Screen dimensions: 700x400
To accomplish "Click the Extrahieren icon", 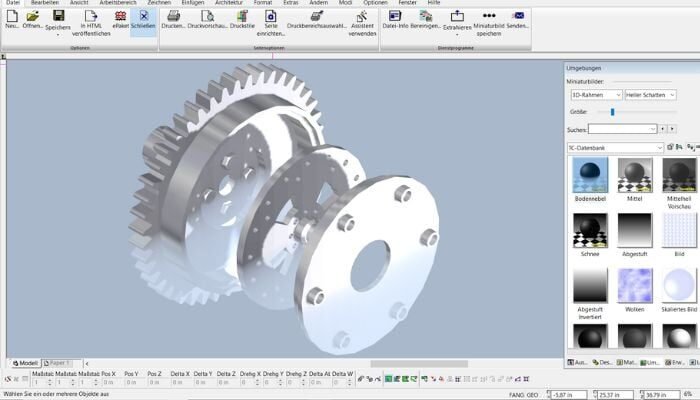I will tap(457, 17).
